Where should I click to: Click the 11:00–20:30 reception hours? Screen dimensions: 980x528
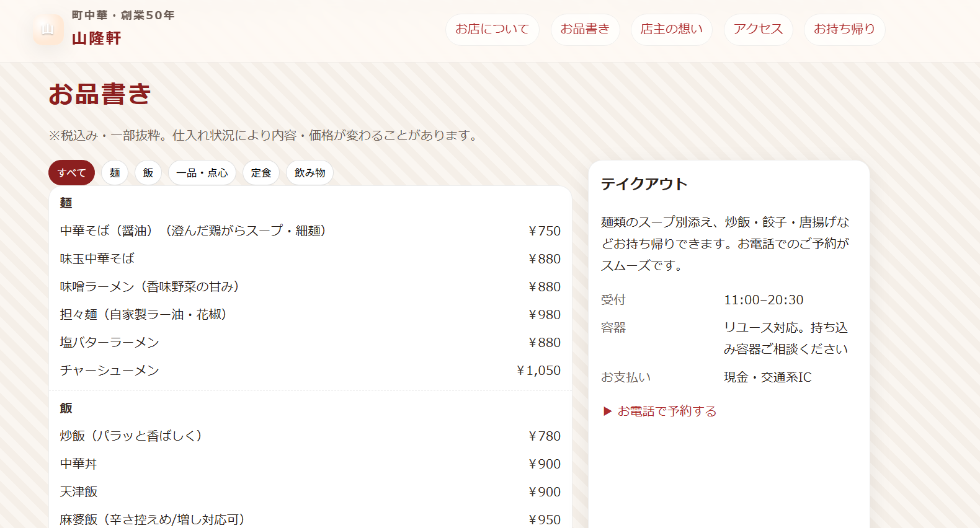(x=764, y=300)
